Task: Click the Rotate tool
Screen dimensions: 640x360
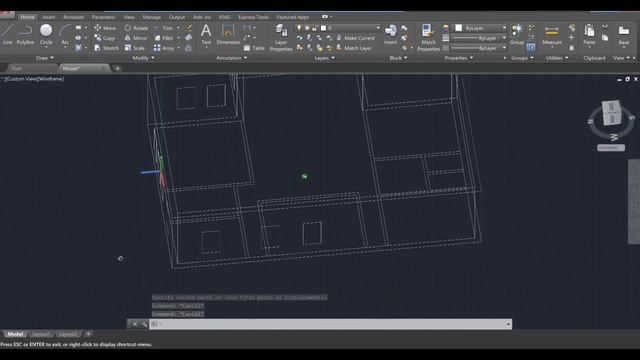Action: [x=136, y=28]
